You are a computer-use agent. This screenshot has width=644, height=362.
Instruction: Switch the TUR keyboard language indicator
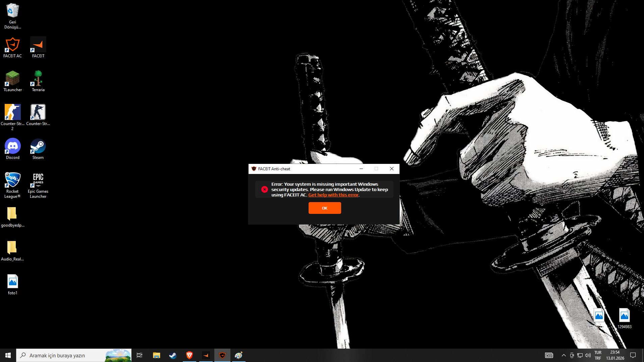598,355
